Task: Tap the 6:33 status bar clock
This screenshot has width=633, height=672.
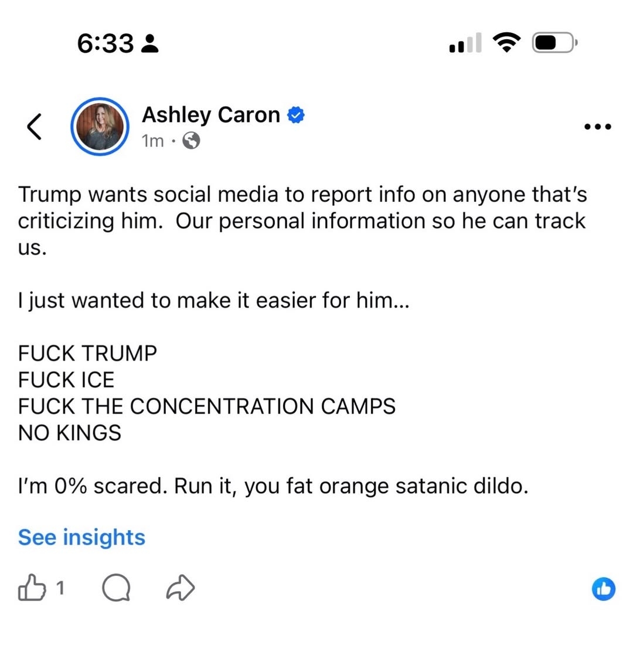Action: (x=105, y=43)
